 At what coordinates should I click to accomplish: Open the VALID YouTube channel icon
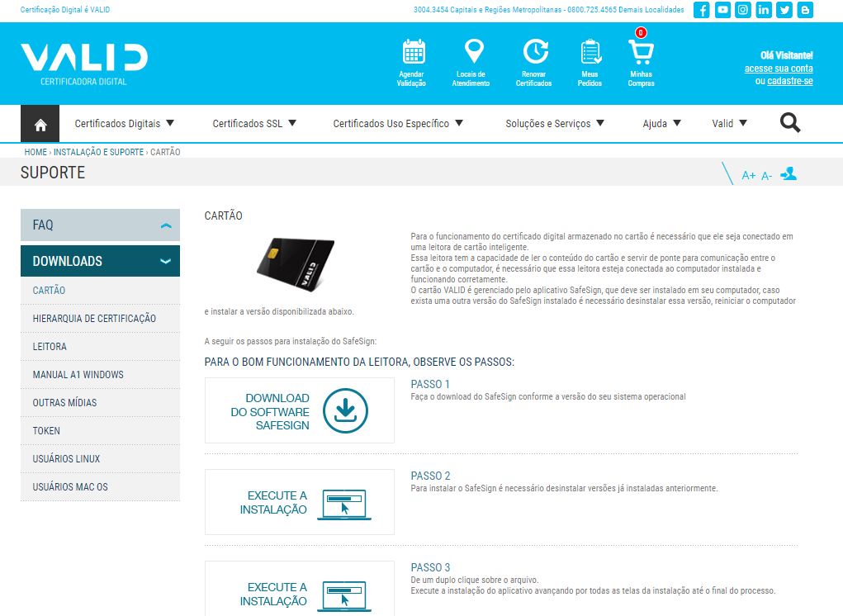[722, 10]
